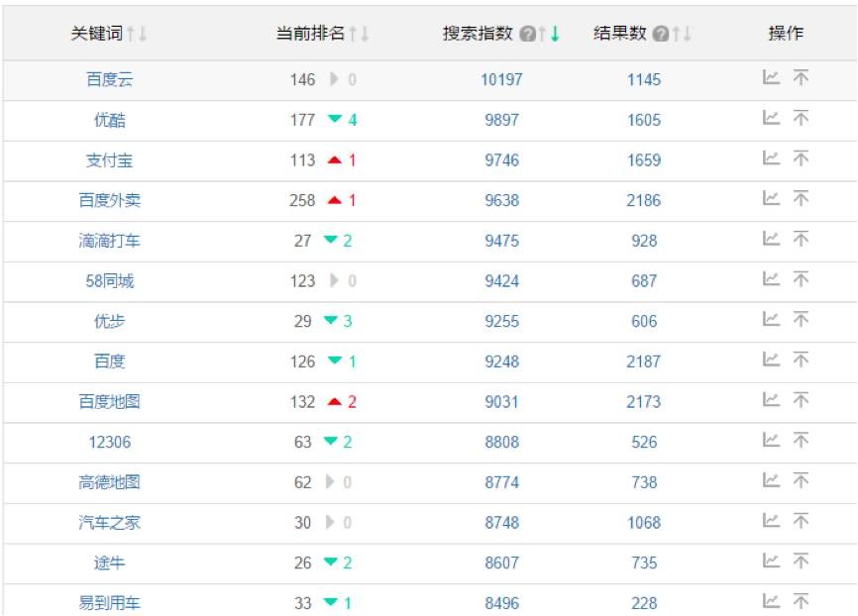Open keyword link 支付宝
This screenshot has height=616, width=858.
click(x=109, y=160)
